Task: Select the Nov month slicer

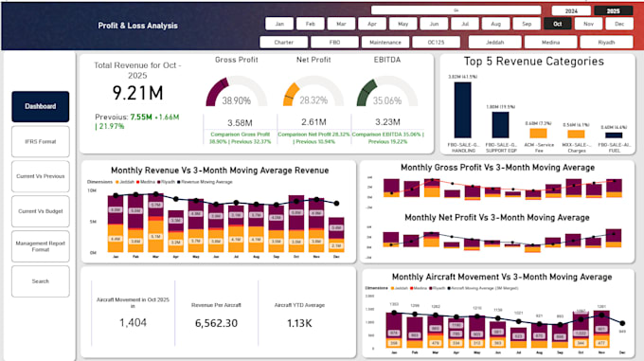Action: pos(588,24)
